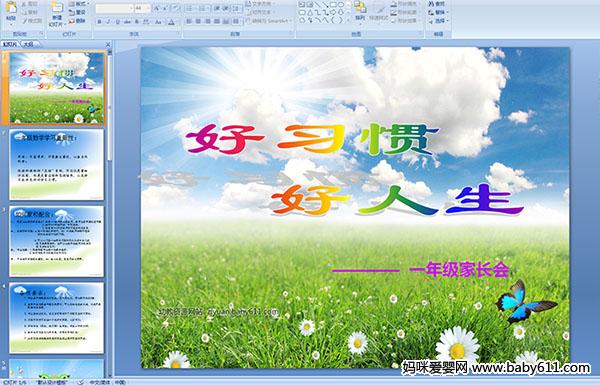Select the Rectangle shape in the shapes gallery
The height and width of the screenshot is (385, 600).
(333, 4)
